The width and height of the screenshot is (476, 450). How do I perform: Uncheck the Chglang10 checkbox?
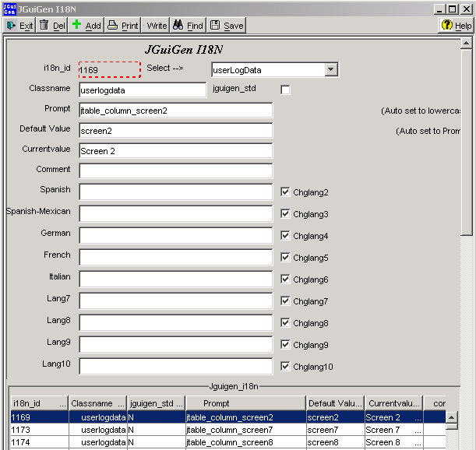(285, 366)
